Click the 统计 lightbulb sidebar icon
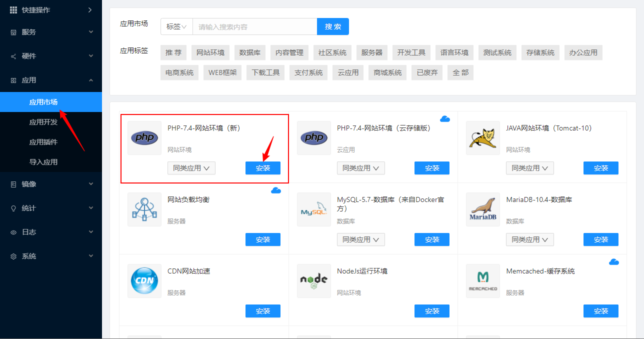Image resolution: width=644 pixels, height=339 pixels. pos(13,208)
